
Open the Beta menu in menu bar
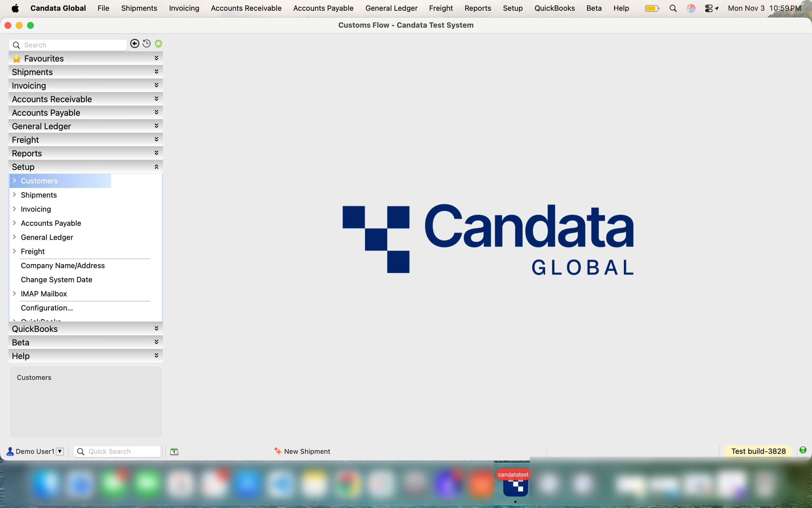(x=594, y=8)
